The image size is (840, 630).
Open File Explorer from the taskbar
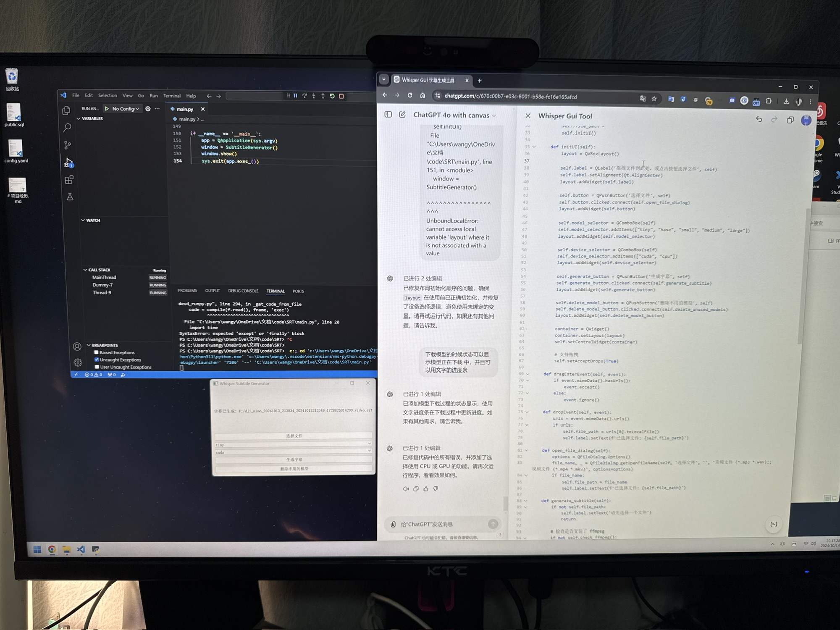click(66, 549)
